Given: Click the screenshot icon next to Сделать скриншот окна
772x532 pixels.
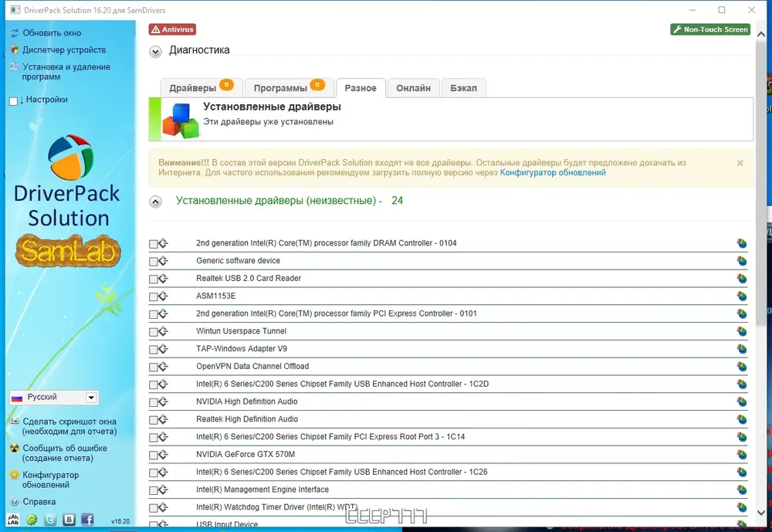Looking at the screenshot, I should click(15, 421).
